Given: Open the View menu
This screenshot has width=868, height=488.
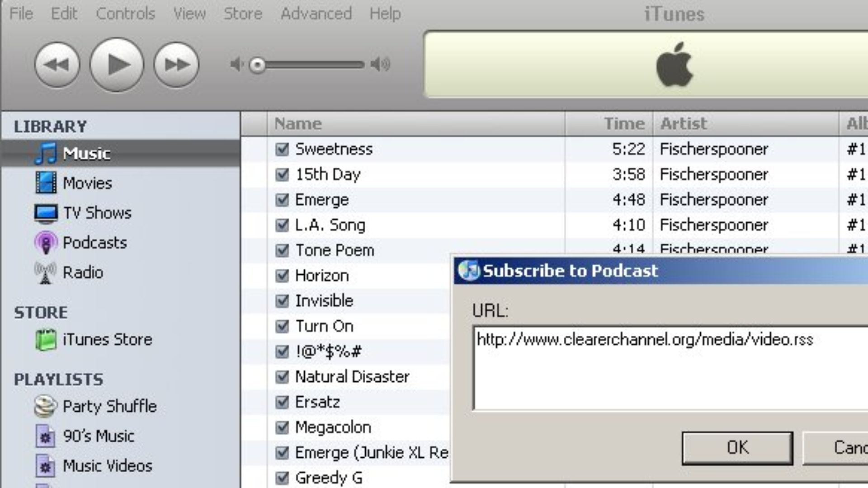Looking at the screenshot, I should point(190,13).
